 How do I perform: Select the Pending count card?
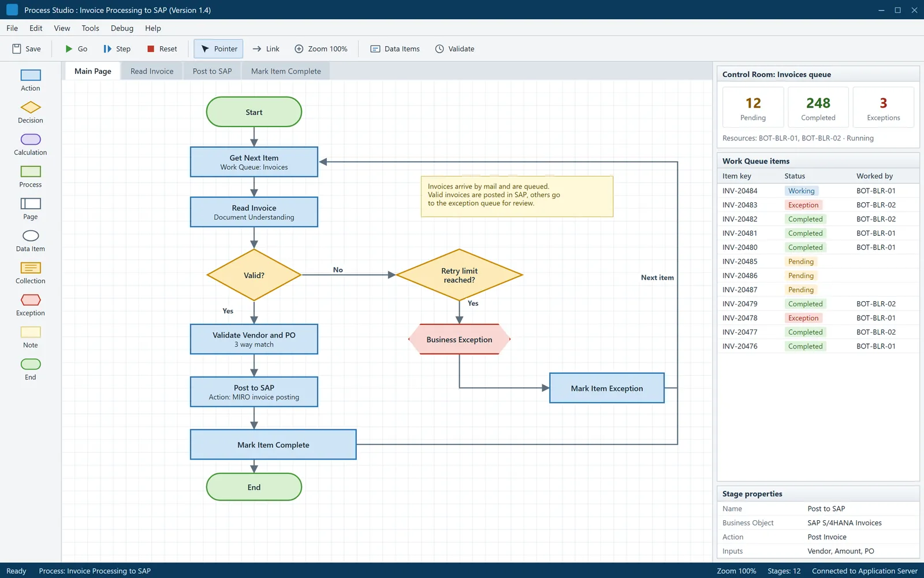point(753,108)
